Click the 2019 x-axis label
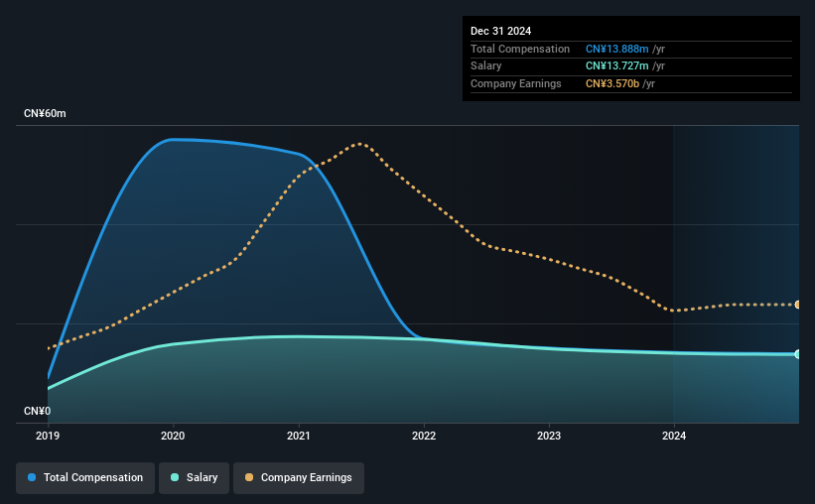Image resolution: width=815 pixels, height=504 pixels. 48,436
